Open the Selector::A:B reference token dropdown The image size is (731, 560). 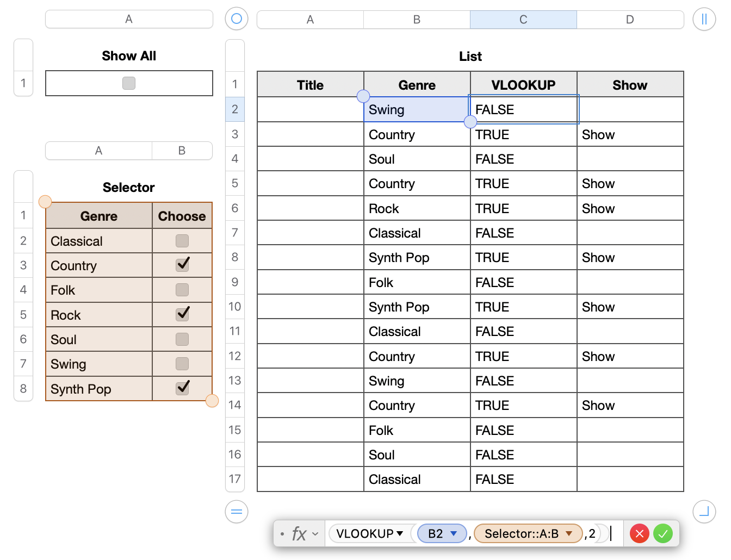[569, 533]
